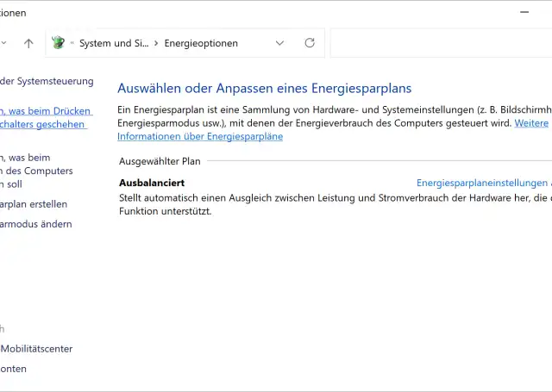The width and height of the screenshot is (552, 392).
Task: Open the '...armodus ändern' sidebar link
Action: pyautogui.click(x=36, y=224)
